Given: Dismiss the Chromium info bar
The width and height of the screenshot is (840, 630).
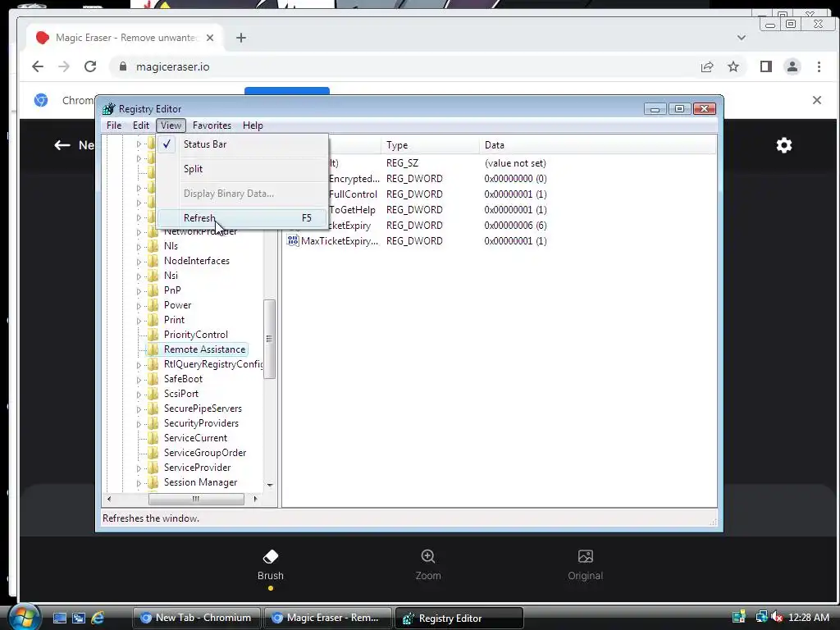Looking at the screenshot, I should click(817, 100).
